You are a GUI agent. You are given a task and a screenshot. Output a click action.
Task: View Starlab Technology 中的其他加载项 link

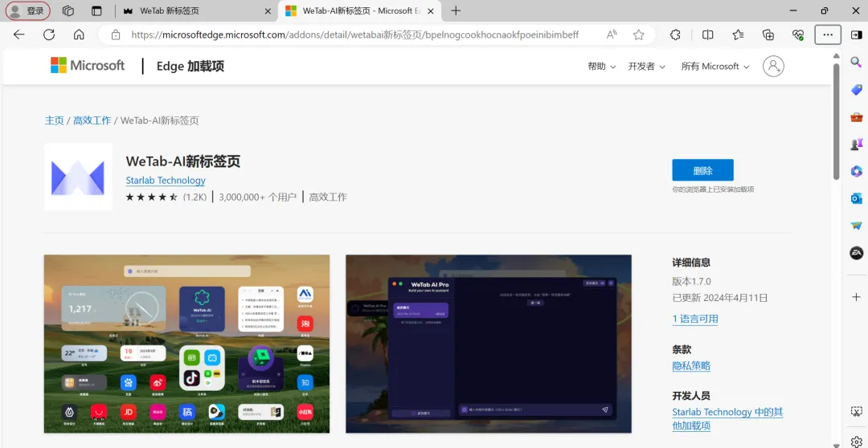point(727,419)
